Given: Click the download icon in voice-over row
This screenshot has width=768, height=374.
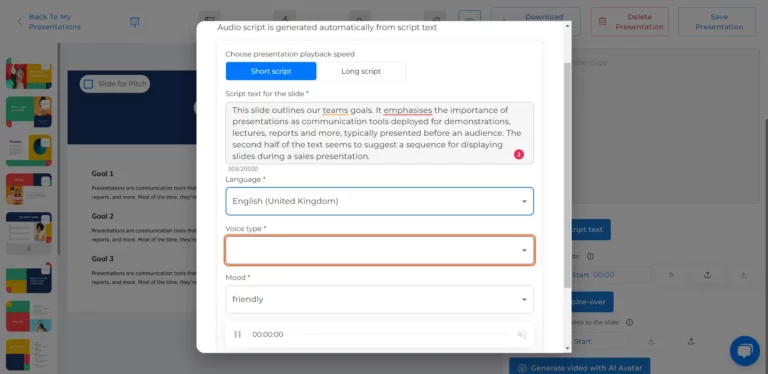Looking at the screenshot, I should click(x=743, y=275).
